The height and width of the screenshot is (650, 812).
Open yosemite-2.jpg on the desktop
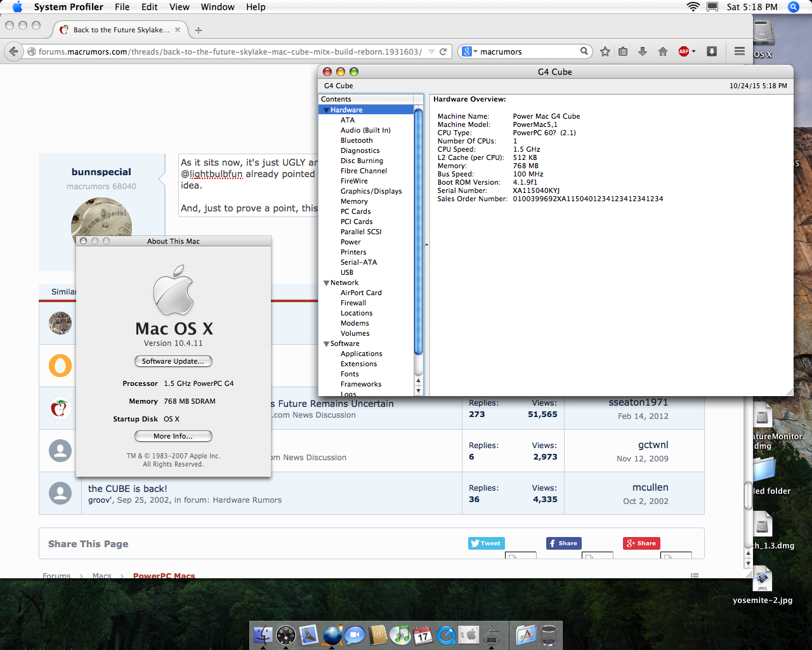[x=763, y=586]
